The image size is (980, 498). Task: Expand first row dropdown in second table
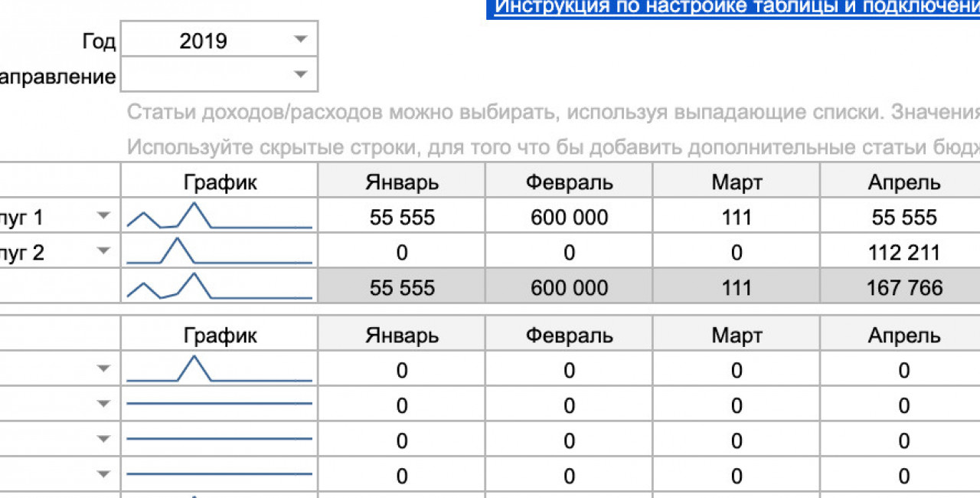[x=104, y=369]
